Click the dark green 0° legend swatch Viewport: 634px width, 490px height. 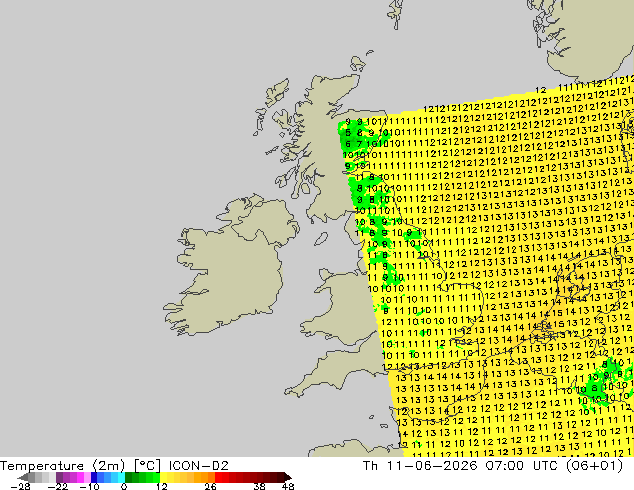click(129, 477)
